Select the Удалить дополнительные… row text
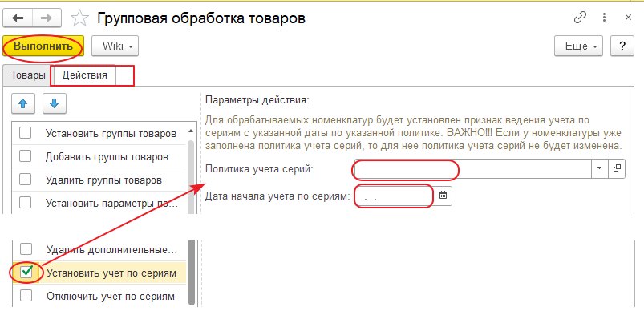This screenshot has width=644, height=315. click(x=111, y=249)
